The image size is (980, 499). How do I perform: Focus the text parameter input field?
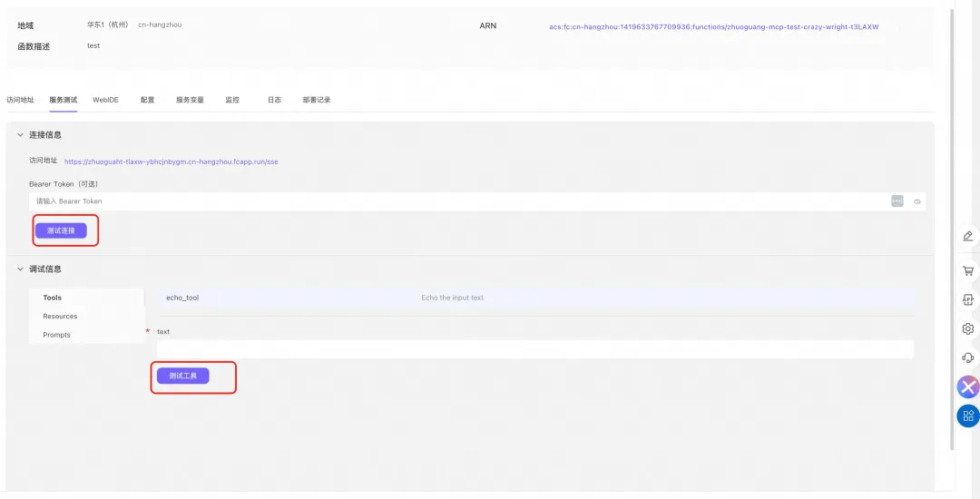[535, 349]
